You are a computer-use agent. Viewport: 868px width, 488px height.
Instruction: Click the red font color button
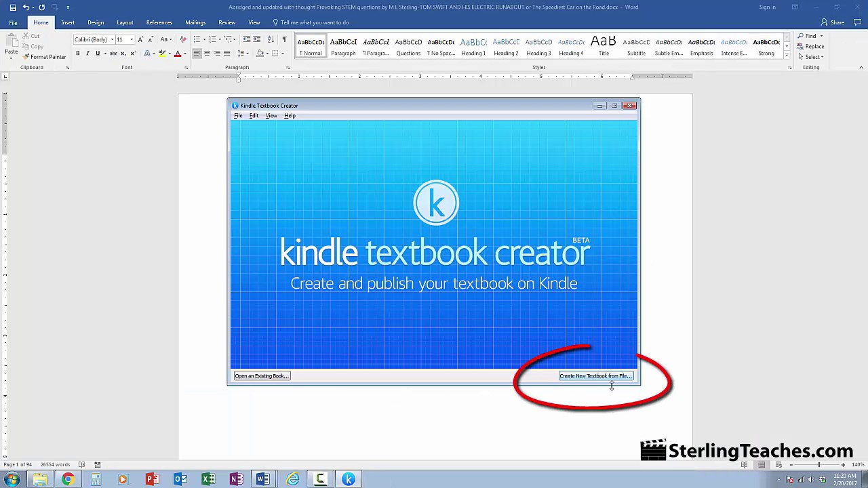tap(178, 54)
